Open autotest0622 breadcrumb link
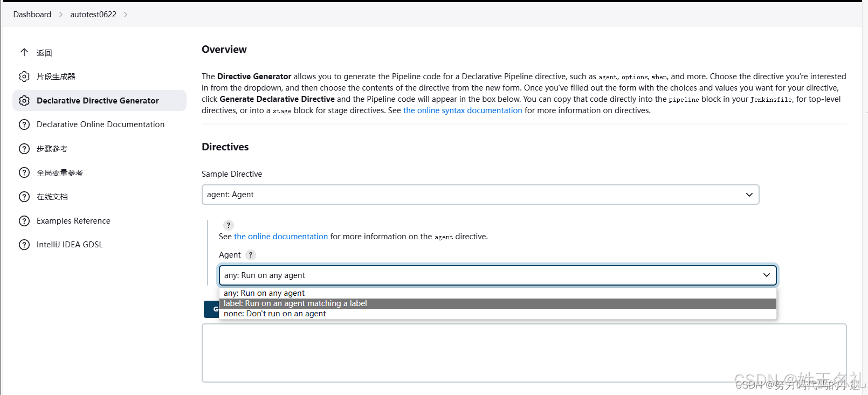Image resolution: width=868 pixels, height=395 pixels. pyautogui.click(x=93, y=15)
